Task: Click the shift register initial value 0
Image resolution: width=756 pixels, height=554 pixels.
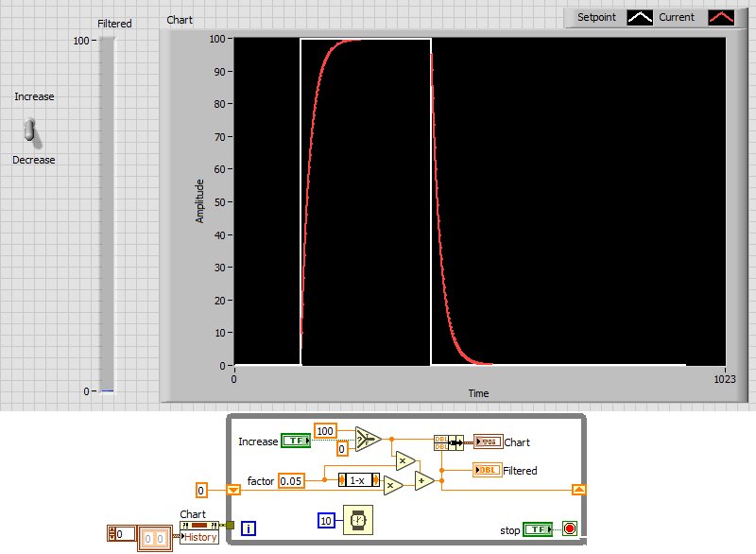Action: [x=201, y=491]
